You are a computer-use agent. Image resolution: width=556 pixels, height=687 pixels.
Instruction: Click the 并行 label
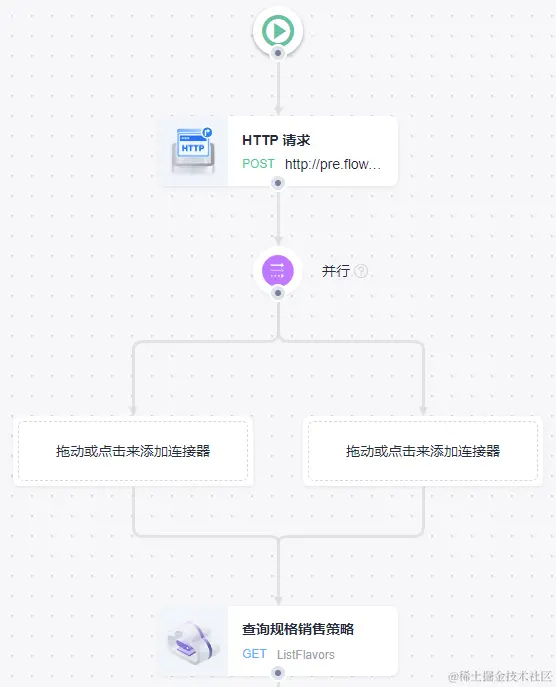pyautogui.click(x=336, y=271)
